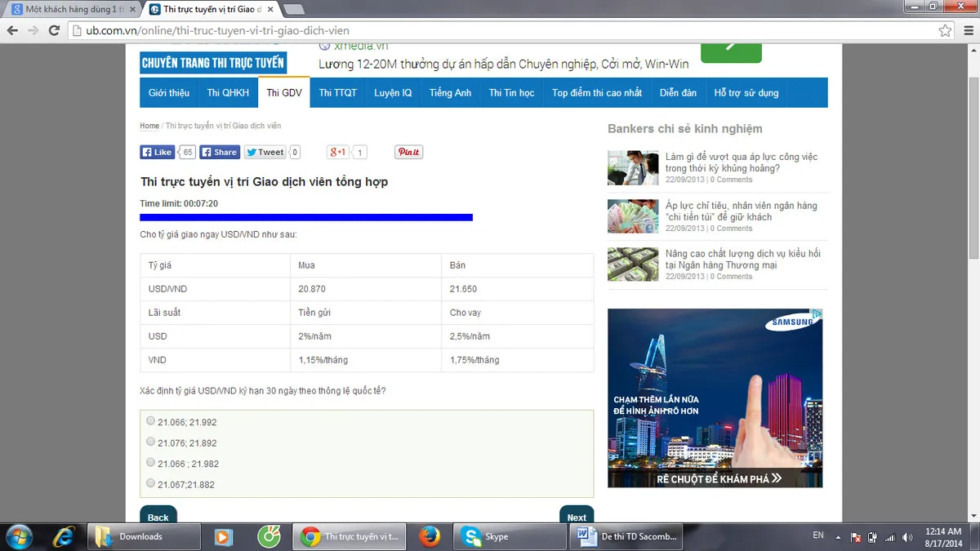The image size is (980, 551).
Task: Click the Pin it button
Action: click(408, 152)
